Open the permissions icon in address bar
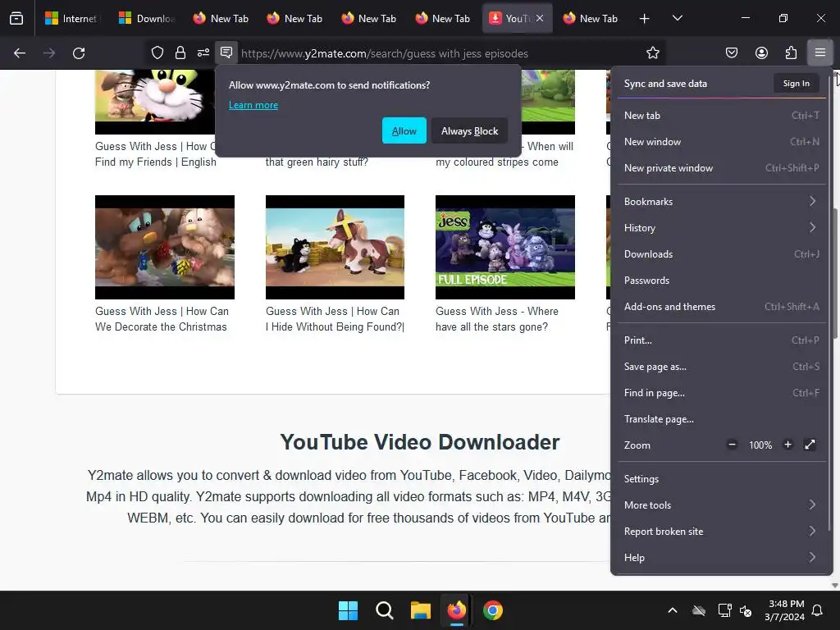The width and height of the screenshot is (840, 630). 203,53
